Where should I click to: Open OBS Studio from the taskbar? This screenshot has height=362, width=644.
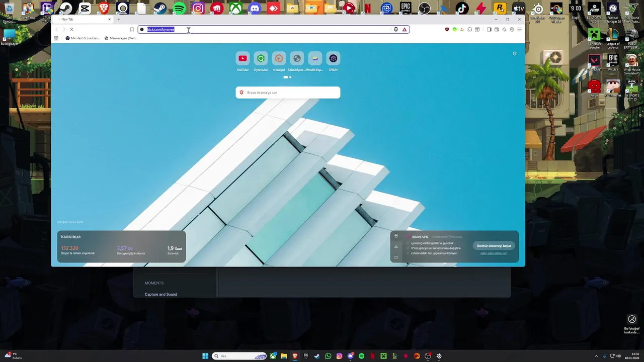coord(428,356)
